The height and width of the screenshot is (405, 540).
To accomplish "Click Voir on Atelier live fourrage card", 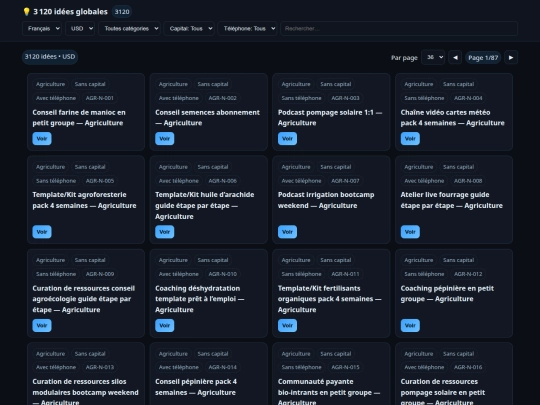I will 410,232.
